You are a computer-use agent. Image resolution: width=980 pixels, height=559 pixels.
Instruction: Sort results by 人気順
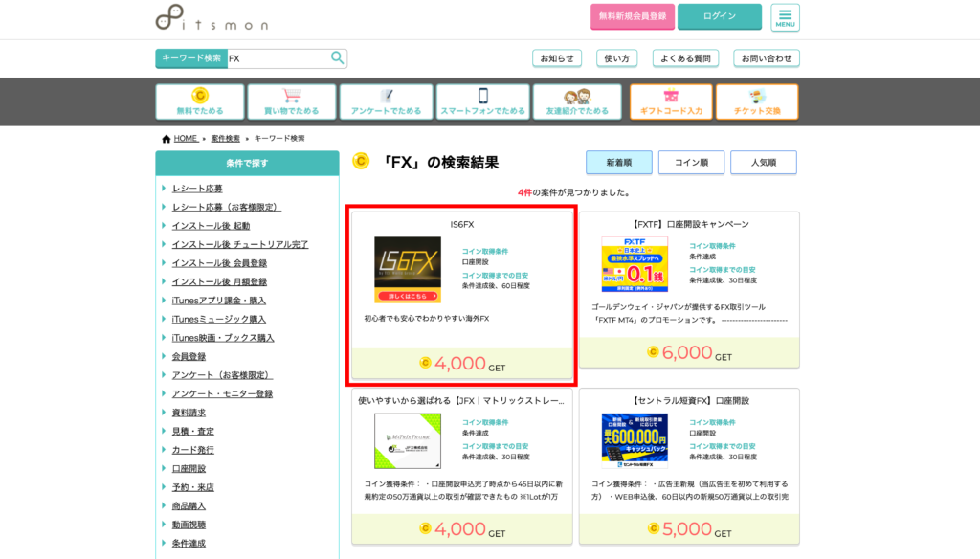click(x=763, y=163)
